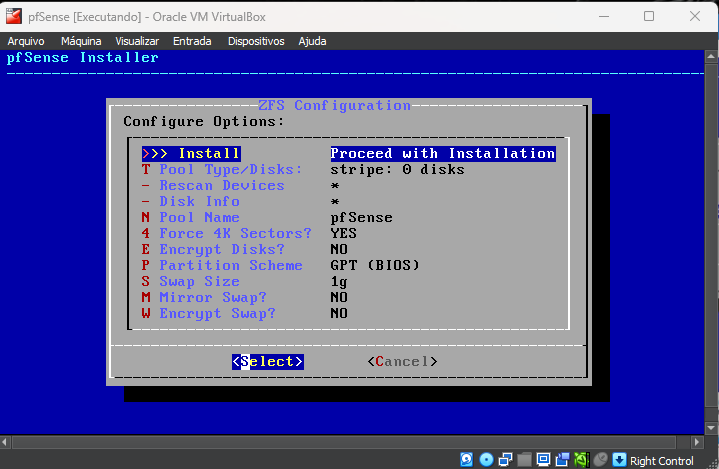
Task: Click the 'stripe: 0 disks' value
Action: [397, 170]
